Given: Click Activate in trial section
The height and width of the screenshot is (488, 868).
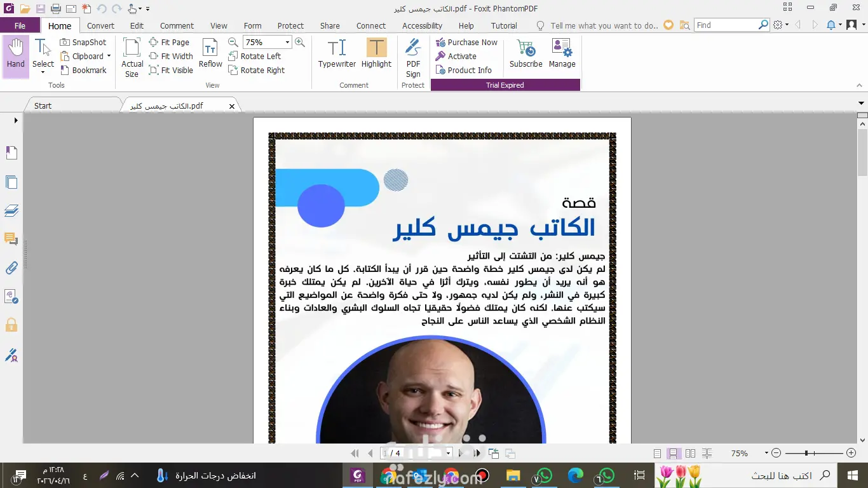Looking at the screenshot, I should pos(456,56).
